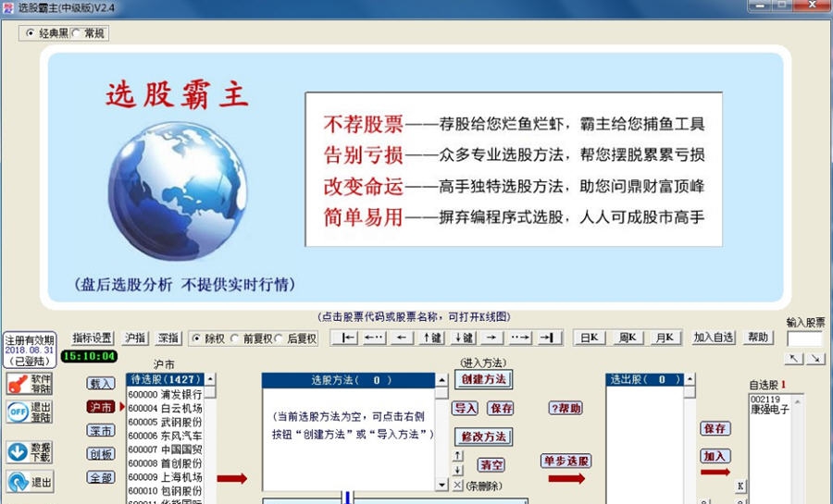Select stock 600005 武钢股份
The image size is (833, 504).
(166, 423)
